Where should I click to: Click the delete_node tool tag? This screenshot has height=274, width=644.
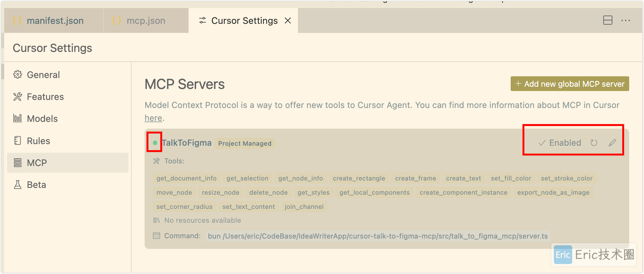pos(268,192)
